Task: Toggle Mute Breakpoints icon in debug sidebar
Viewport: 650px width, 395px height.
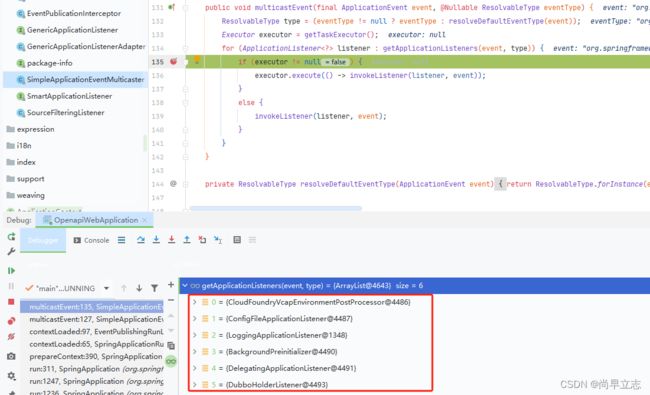Action: [x=11, y=337]
